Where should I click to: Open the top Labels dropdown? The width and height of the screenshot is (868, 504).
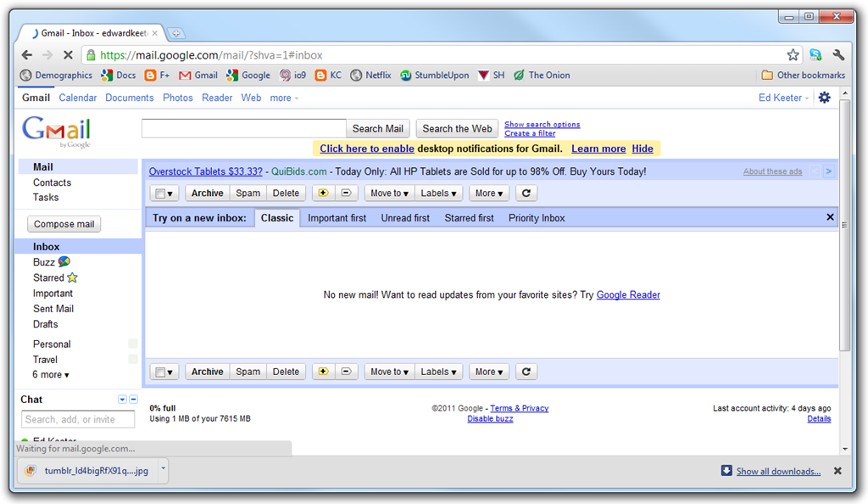(438, 193)
